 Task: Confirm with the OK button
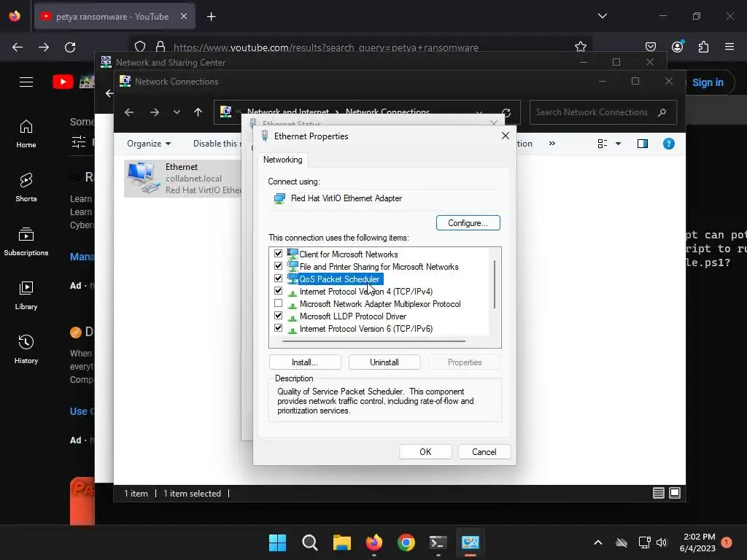coord(425,452)
